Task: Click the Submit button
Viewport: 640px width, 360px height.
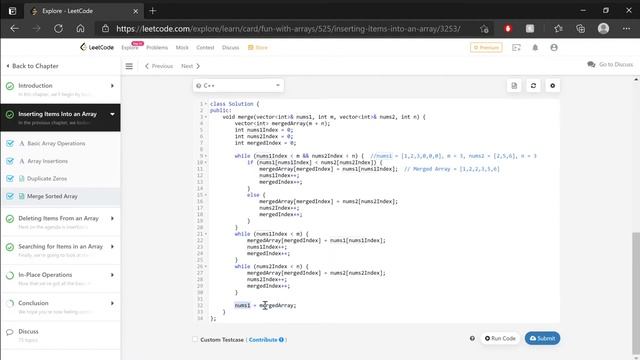Action: point(542,338)
